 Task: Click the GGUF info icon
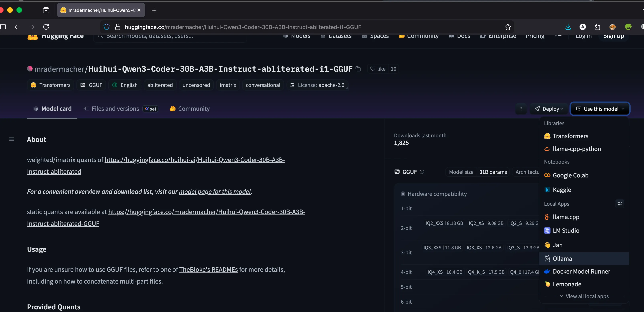click(422, 172)
